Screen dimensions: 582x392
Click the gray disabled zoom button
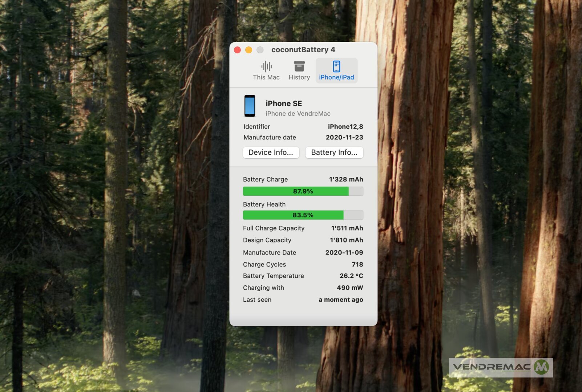(260, 50)
